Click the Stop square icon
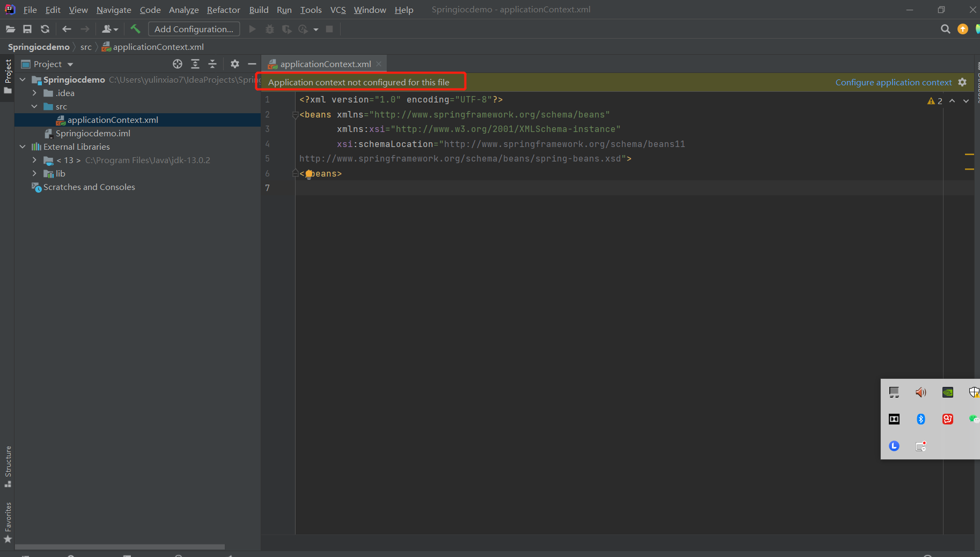 pos(329,29)
